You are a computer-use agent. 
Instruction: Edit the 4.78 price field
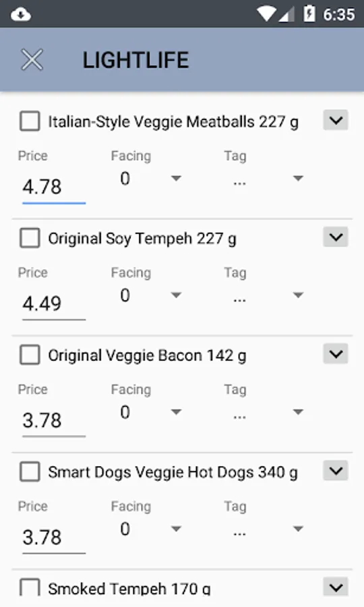54,187
